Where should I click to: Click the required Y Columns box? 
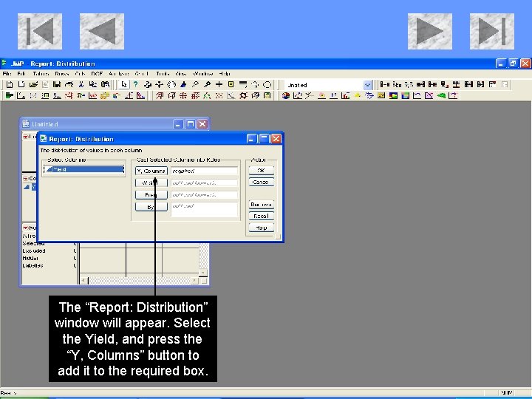coord(204,171)
